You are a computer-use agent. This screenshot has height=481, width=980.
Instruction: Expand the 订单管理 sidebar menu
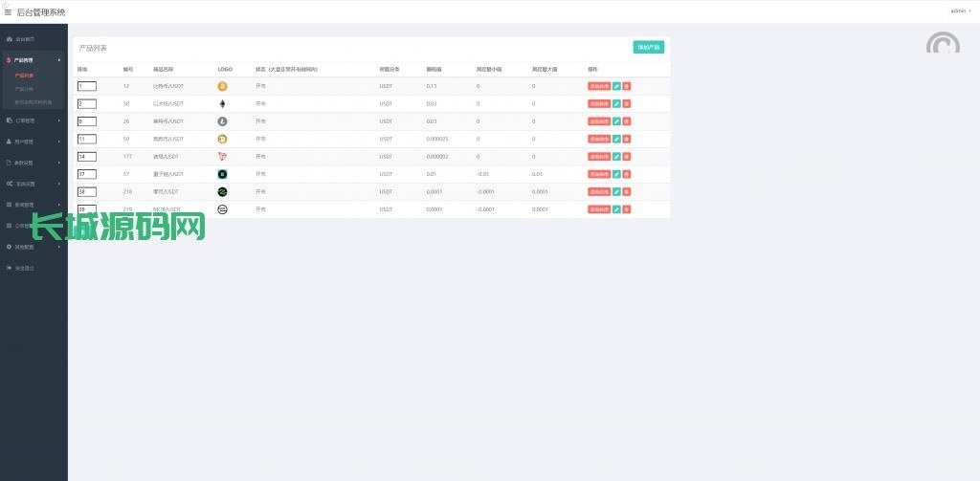point(27,120)
